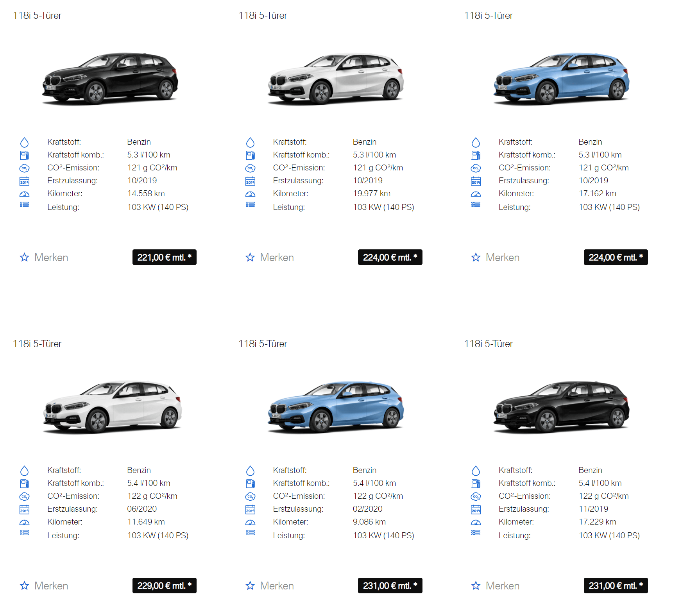
Task: Open the 224,00 € mtl. button for the 17.162 km car
Action: point(616,257)
